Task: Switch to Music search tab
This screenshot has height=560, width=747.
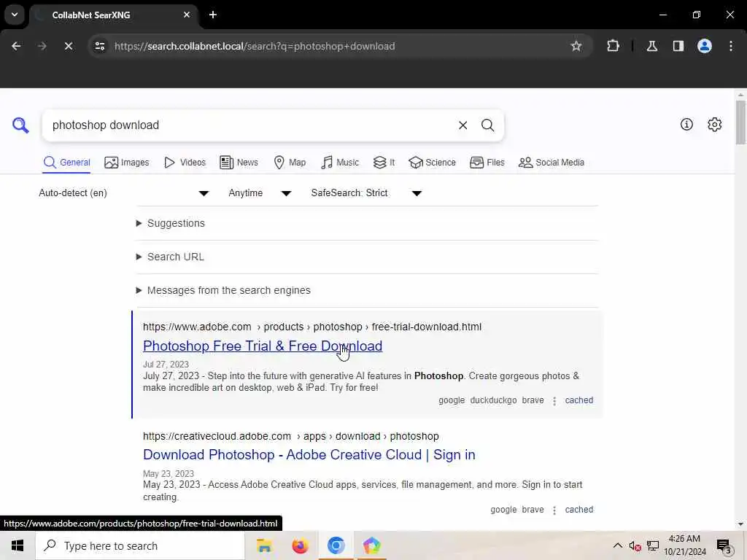Action: coord(340,163)
